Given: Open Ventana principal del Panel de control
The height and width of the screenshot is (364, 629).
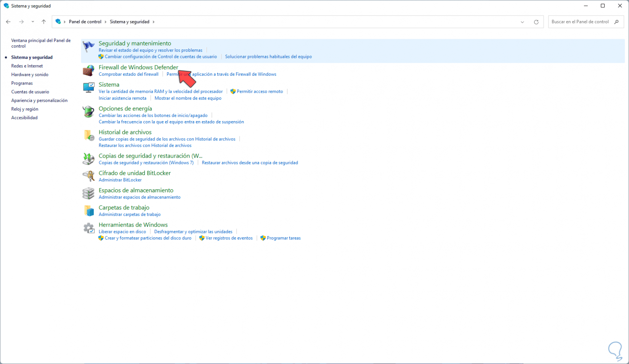Looking at the screenshot, I should click(41, 43).
